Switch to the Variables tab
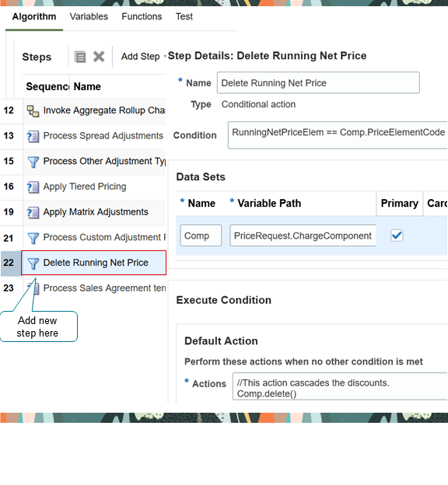This screenshot has width=448, height=485. [89, 16]
